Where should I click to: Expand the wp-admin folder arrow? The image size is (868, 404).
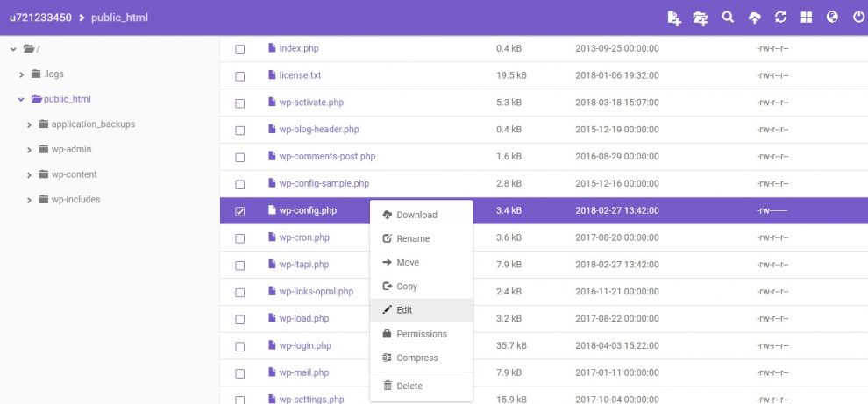[x=30, y=150]
